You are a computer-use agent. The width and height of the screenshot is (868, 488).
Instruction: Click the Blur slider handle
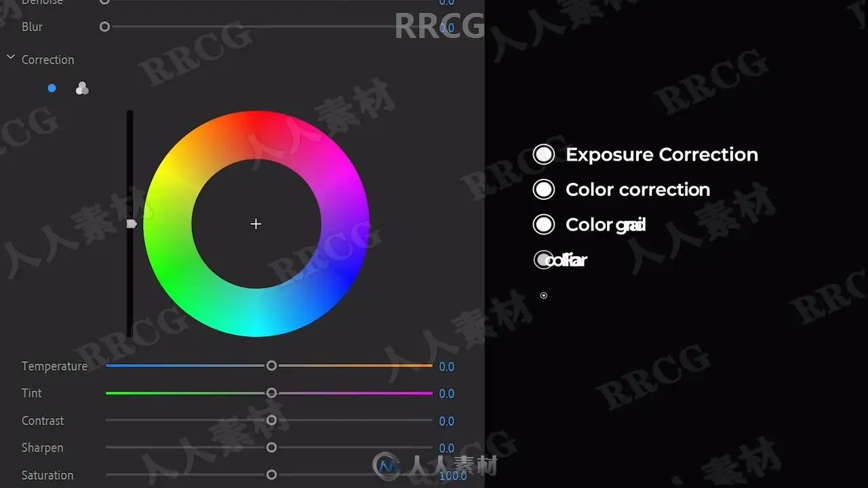(104, 26)
